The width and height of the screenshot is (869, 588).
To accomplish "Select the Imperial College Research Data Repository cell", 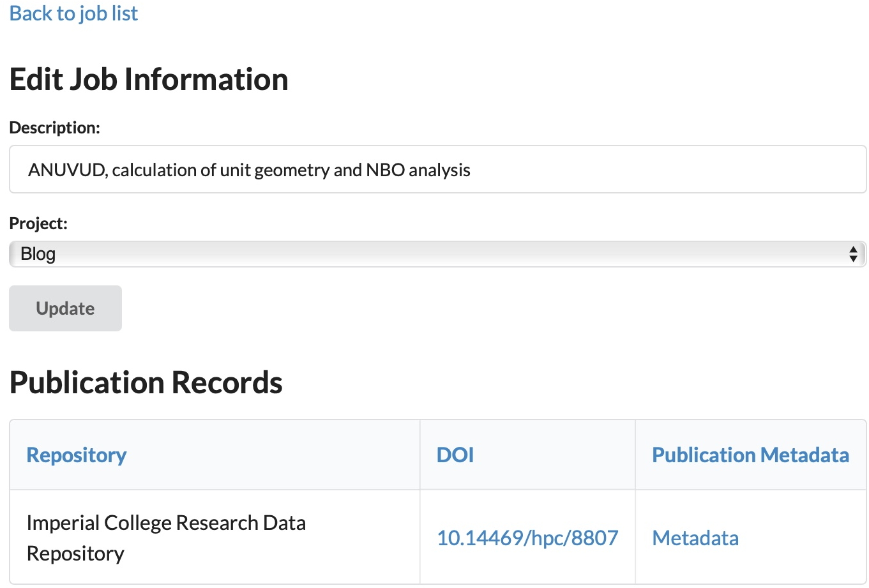I will [x=166, y=538].
